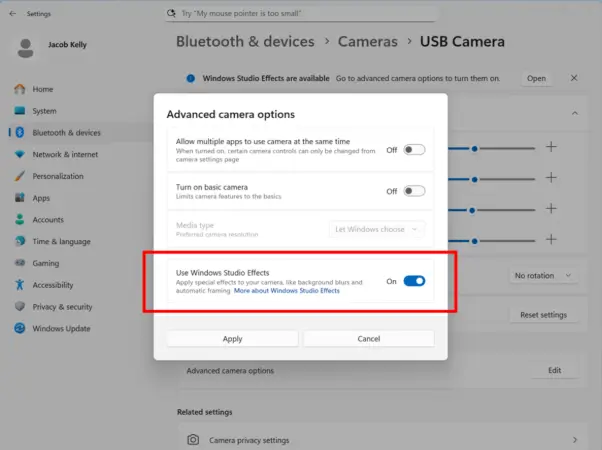Screen dimensions: 602x450
Task: Open More about Windows Studio Effects link
Action: 287,290
